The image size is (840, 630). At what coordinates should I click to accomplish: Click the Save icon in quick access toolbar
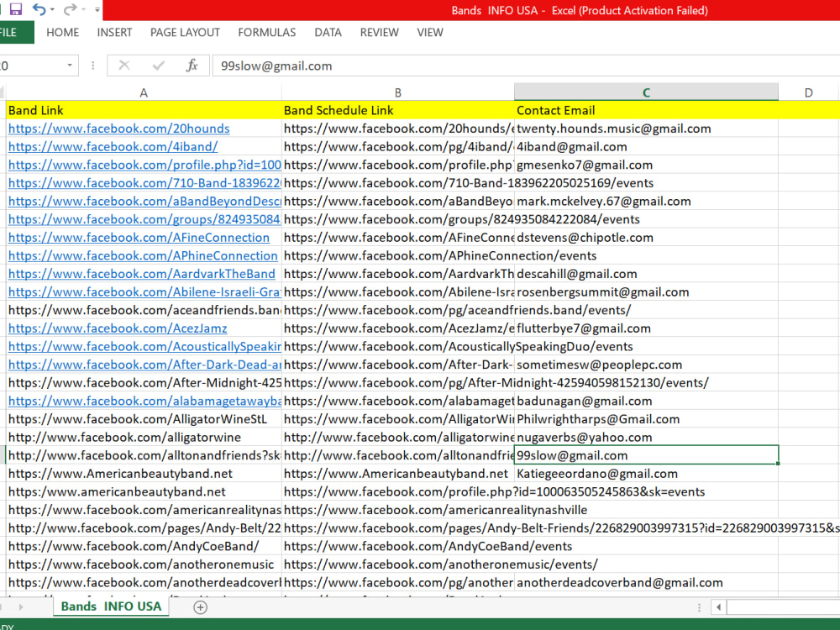15,9
